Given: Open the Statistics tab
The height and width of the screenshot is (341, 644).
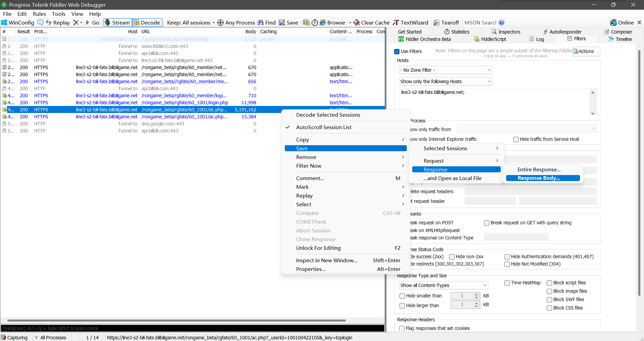Looking at the screenshot, I should (x=457, y=32).
